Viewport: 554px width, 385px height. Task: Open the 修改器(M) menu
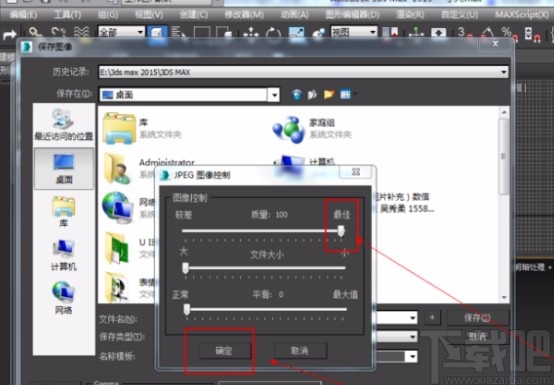[244, 15]
